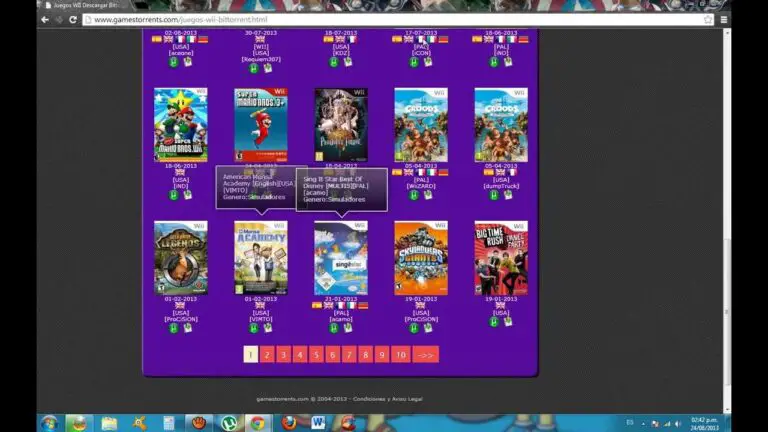768x432 pixels.
Task: Click green torrent icon under Mensa Academy VIMTO
Action: point(254,328)
